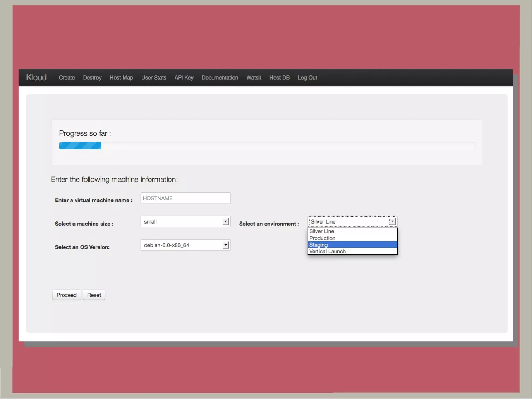
Task: Click the HOSTNAME text field
Action: [185, 198]
